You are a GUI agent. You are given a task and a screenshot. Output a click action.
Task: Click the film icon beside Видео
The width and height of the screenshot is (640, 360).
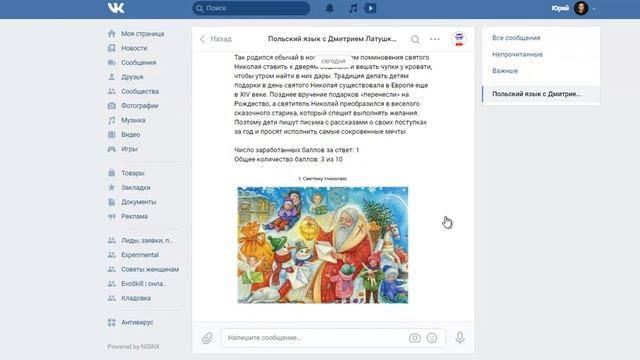(111, 135)
